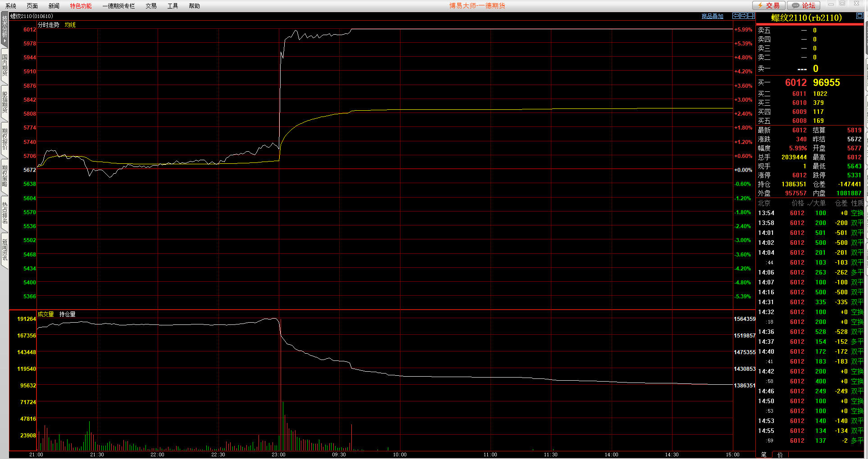Click the 买一 bid price 6012
Image resolution: width=868 pixels, height=459 pixels.
coord(795,82)
